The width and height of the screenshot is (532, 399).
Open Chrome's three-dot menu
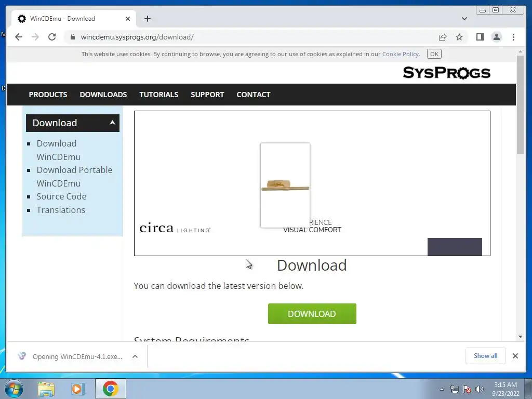(x=513, y=37)
